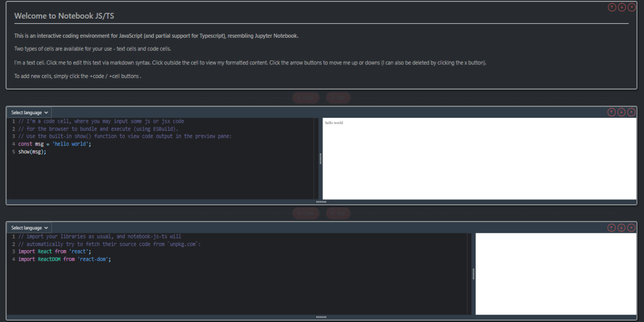Click the show(msg); line in the code editor
The width and height of the screenshot is (644, 322).
[32, 152]
